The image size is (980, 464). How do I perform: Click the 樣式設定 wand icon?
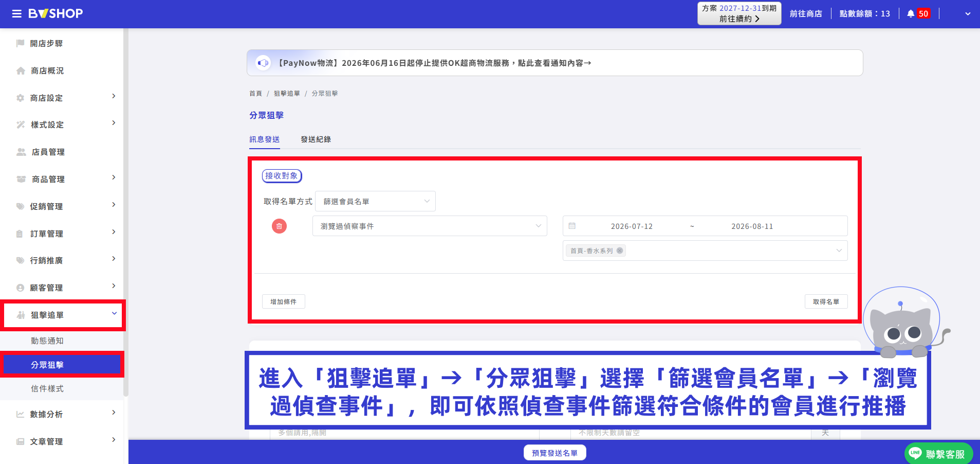point(21,124)
